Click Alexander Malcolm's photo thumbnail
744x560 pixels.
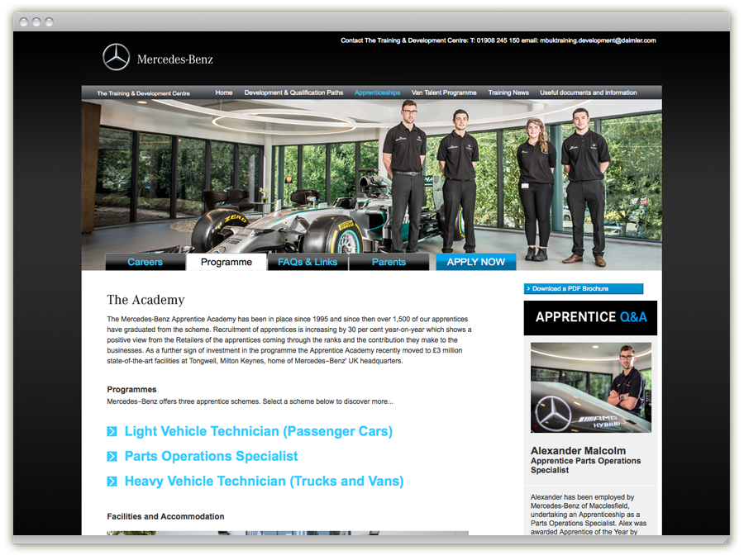pos(590,387)
